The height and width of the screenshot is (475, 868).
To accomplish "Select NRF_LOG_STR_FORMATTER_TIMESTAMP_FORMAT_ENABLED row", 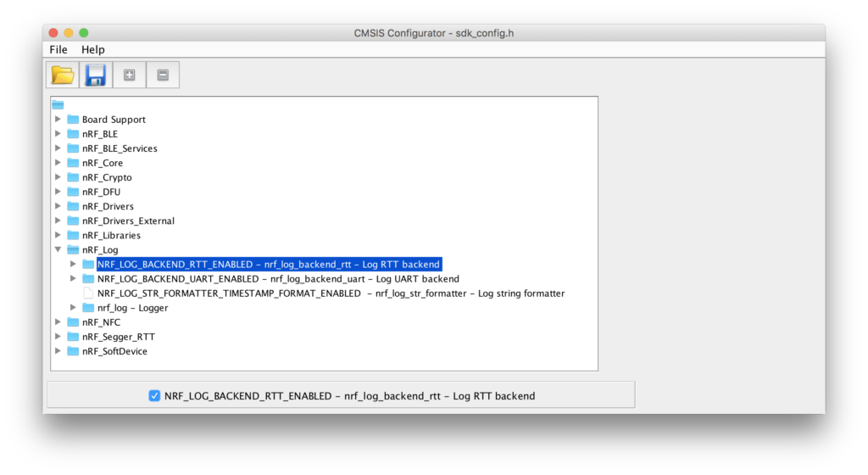I will 331,293.
